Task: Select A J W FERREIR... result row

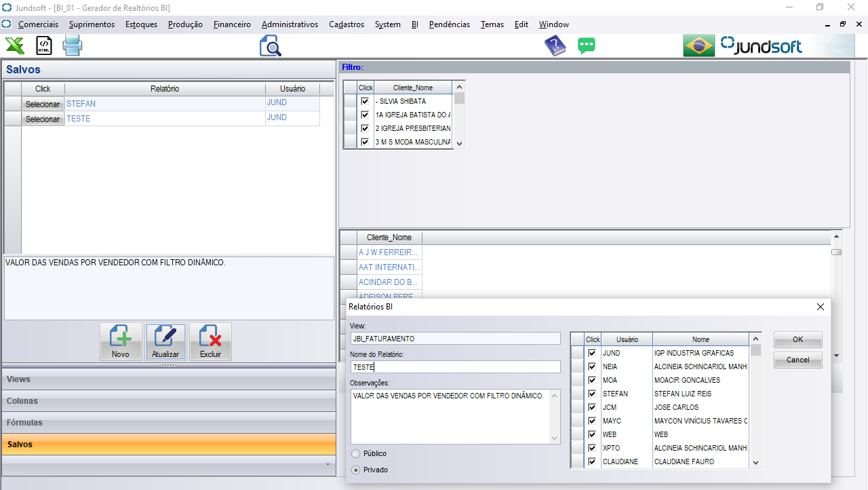Action: click(389, 252)
